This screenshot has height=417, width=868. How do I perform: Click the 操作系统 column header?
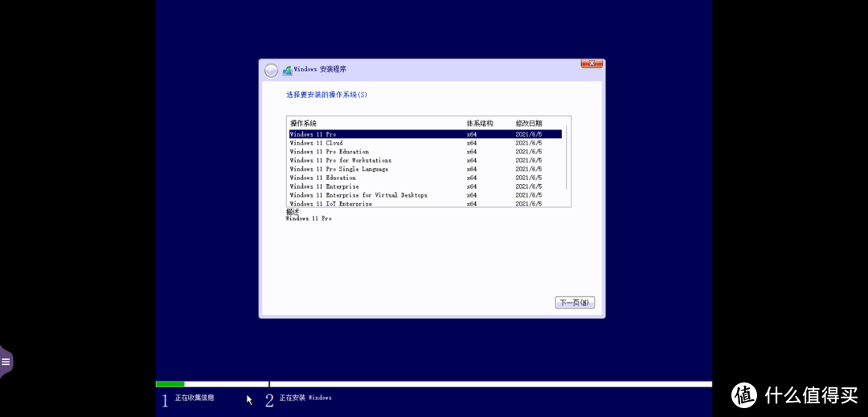click(303, 123)
